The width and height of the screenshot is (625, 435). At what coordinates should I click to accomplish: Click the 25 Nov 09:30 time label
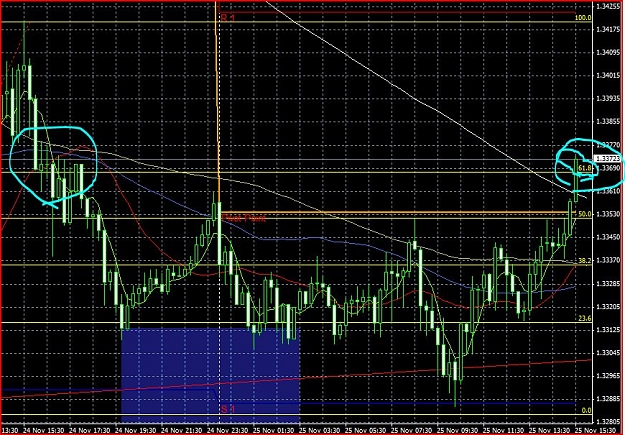(x=458, y=431)
